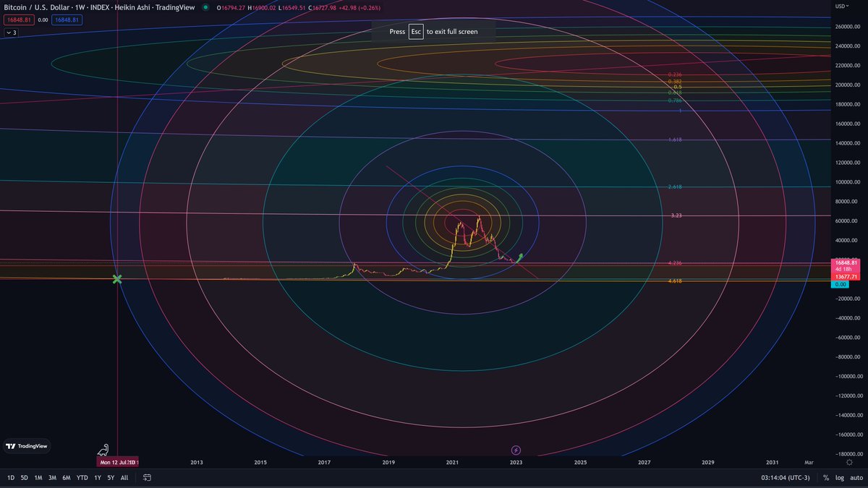This screenshot has height=488, width=868.
Task: Select the 1Y time range
Action: coord(98,478)
